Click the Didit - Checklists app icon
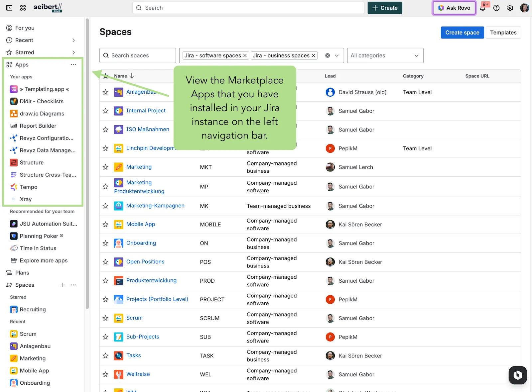This screenshot has height=392, width=532. pyautogui.click(x=14, y=101)
